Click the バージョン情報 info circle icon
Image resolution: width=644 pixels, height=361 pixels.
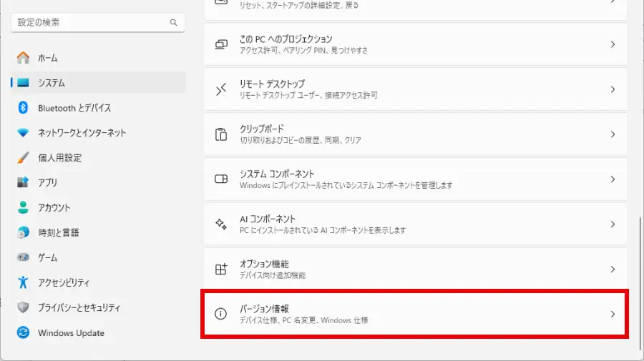tap(220, 315)
